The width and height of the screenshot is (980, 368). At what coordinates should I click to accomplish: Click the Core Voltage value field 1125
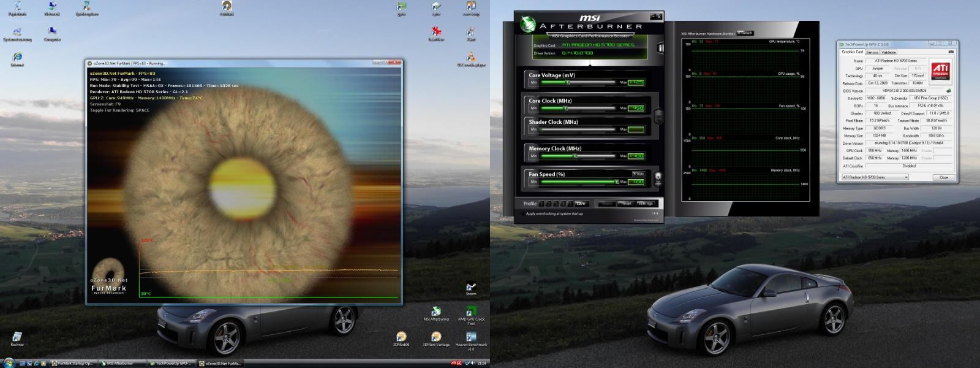click(636, 82)
